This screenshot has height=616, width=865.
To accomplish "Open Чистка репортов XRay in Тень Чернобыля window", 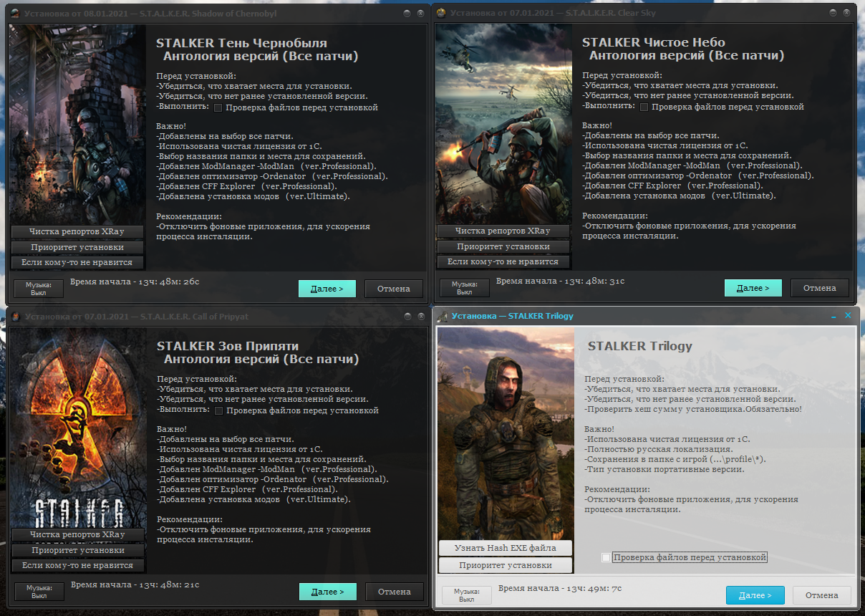I will coord(77,231).
